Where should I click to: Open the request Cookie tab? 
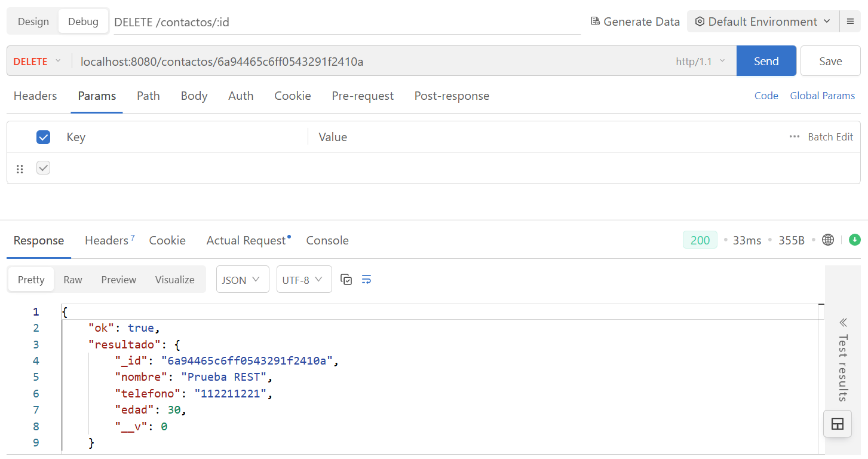(293, 96)
